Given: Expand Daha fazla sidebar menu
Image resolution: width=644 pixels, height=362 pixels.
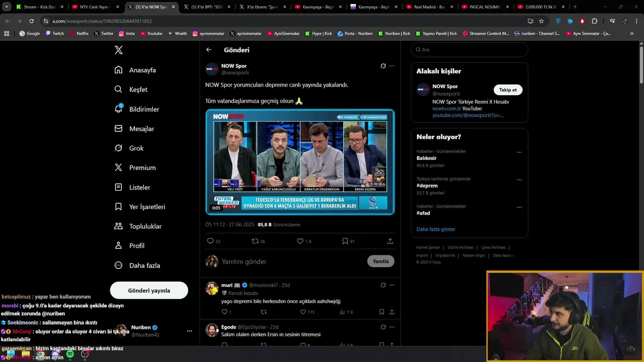Looking at the screenshot, I should (137, 265).
